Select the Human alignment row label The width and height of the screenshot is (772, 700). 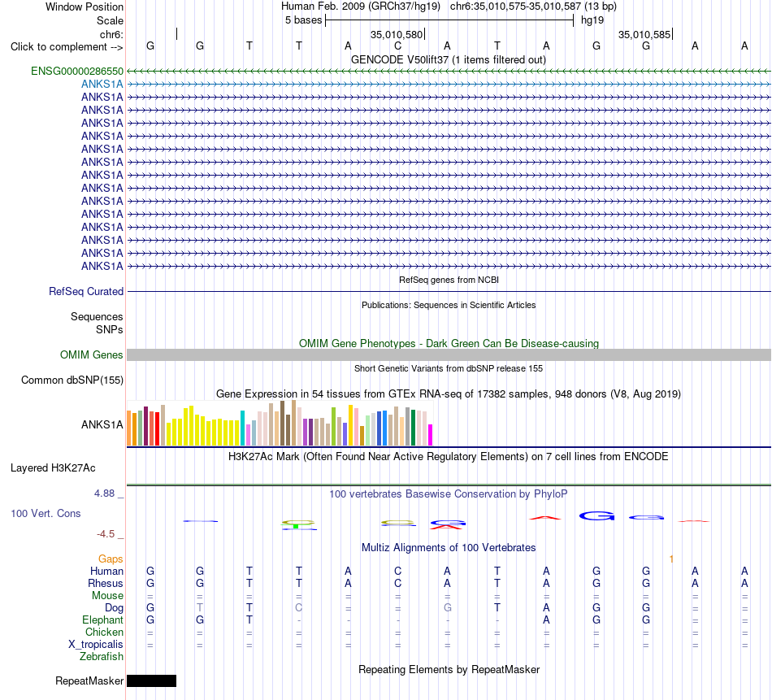pos(106,571)
